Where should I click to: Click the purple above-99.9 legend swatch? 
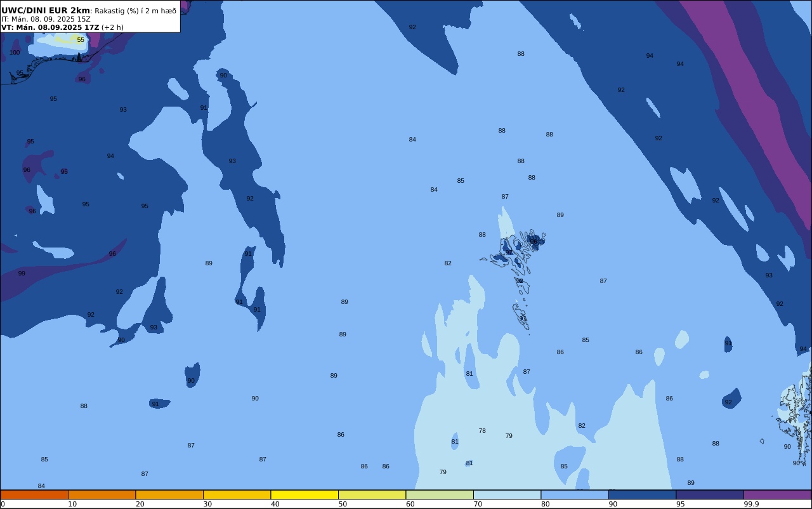point(777,494)
